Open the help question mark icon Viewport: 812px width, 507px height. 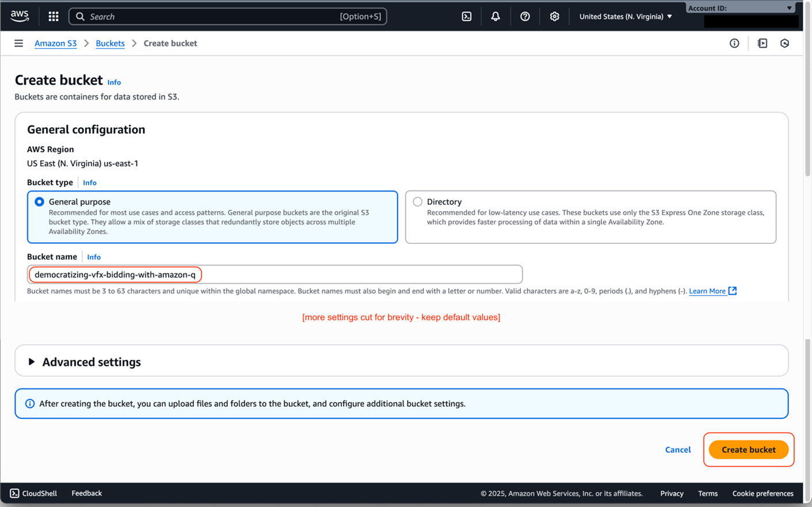pyautogui.click(x=525, y=17)
